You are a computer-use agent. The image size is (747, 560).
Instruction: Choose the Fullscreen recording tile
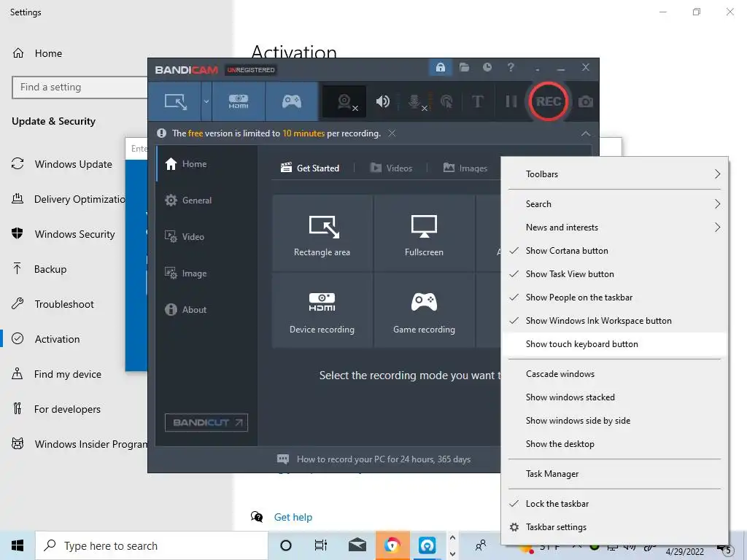click(x=424, y=233)
